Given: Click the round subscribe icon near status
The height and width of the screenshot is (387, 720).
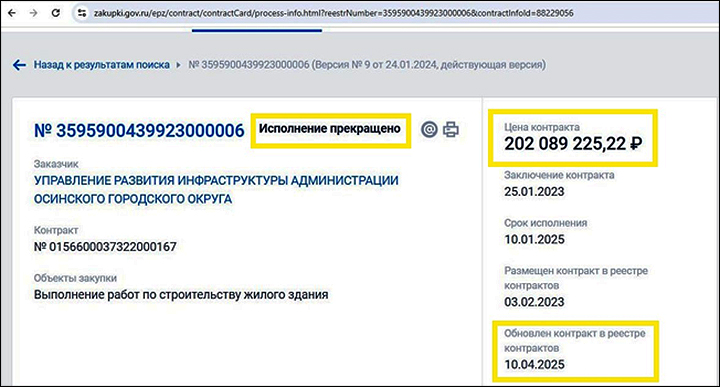Looking at the screenshot, I should click(429, 129).
